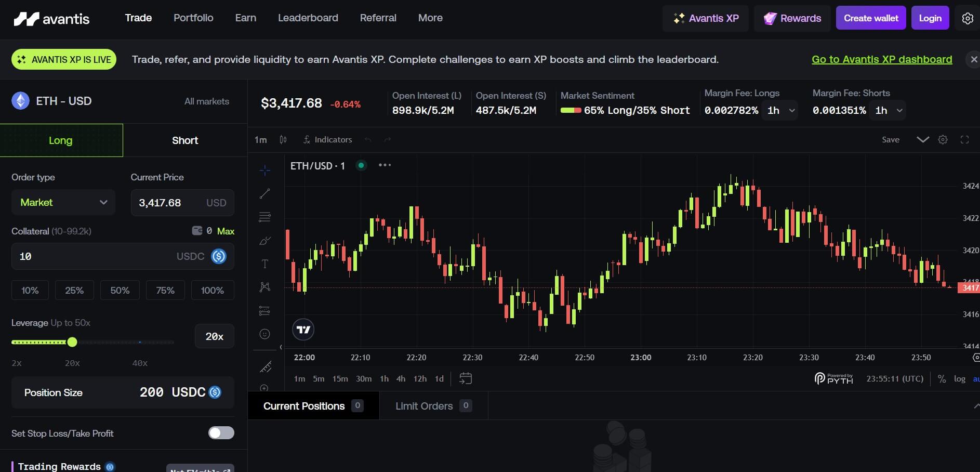The height and width of the screenshot is (472, 980).
Task: Click the chart undo arrow
Action: pyautogui.click(x=368, y=139)
